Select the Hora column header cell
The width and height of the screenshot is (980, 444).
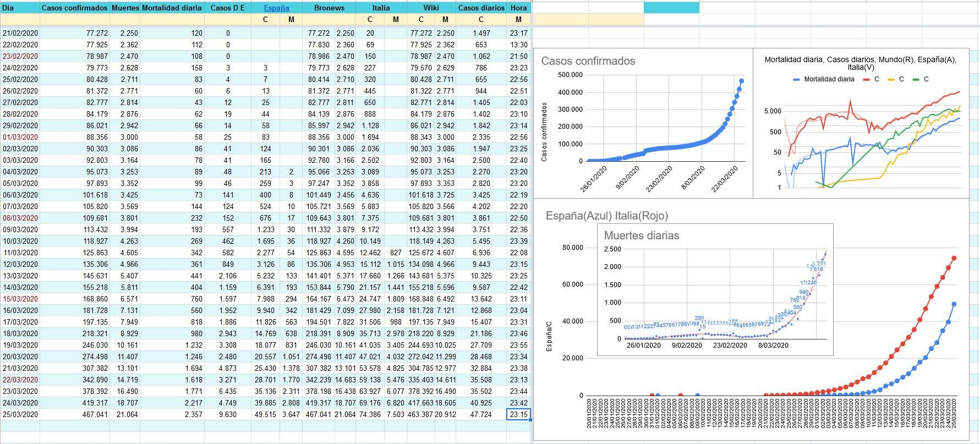tap(518, 8)
